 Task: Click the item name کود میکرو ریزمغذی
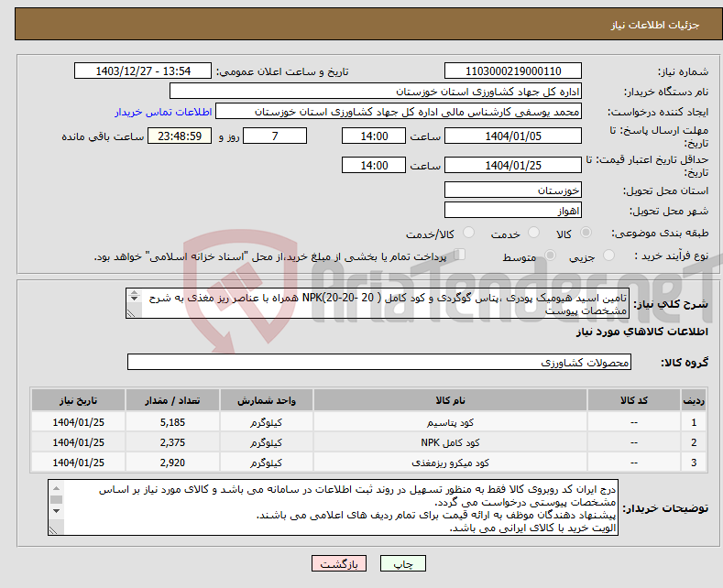coord(450,463)
